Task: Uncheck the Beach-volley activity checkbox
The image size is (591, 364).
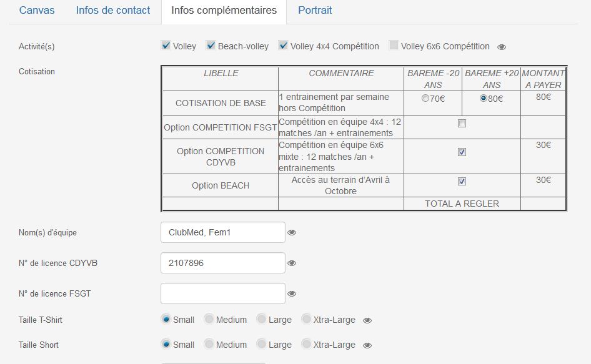Action: pos(211,46)
